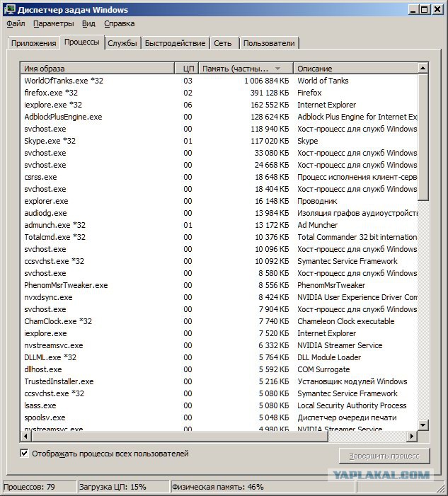Viewport: 448px width, 496px height.
Task: Click the horizontal scrollbar thumb
Action: pyautogui.click(x=179, y=437)
